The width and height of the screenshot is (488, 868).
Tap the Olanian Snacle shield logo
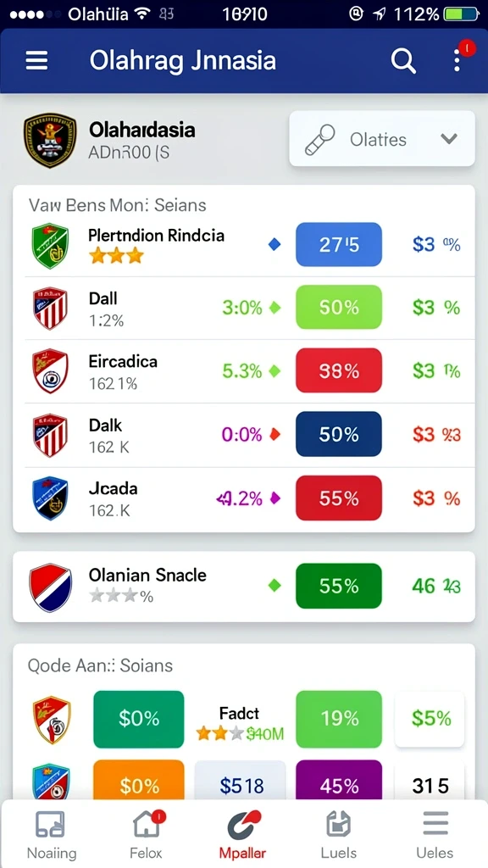[x=50, y=587]
